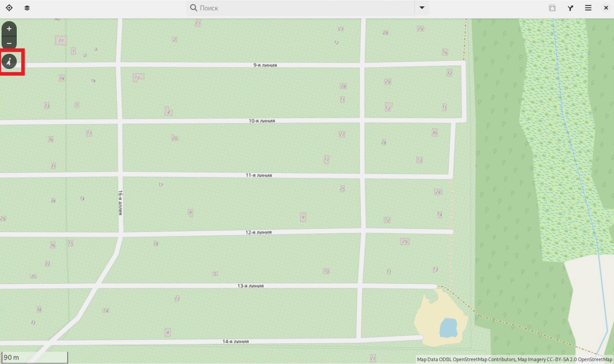The image size is (614, 364).
Task: Click the magnifier icon in search bar
Action: [193, 8]
